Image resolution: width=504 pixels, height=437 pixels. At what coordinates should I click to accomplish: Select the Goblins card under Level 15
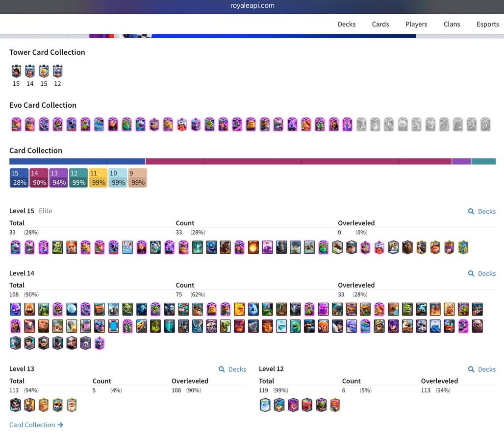coord(57,247)
